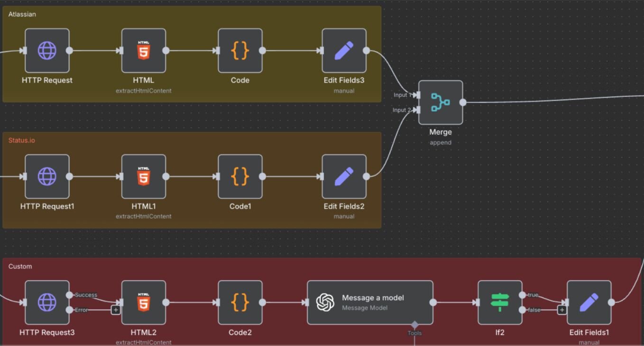
Task: Open the HTML2 node icon
Action: click(143, 302)
